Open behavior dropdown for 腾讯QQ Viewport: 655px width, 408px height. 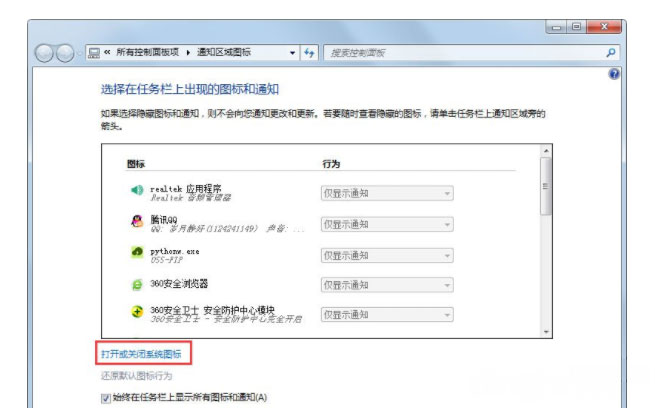coord(387,224)
